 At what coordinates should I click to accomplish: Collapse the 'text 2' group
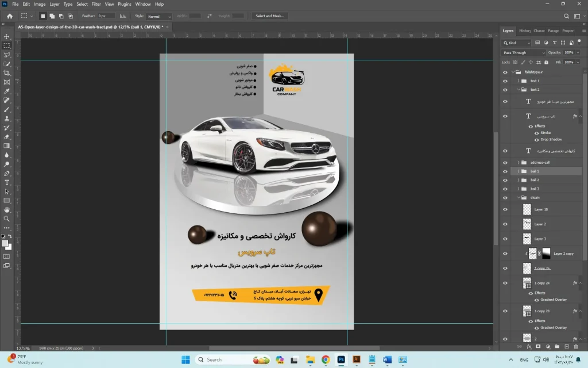(x=519, y=90)
